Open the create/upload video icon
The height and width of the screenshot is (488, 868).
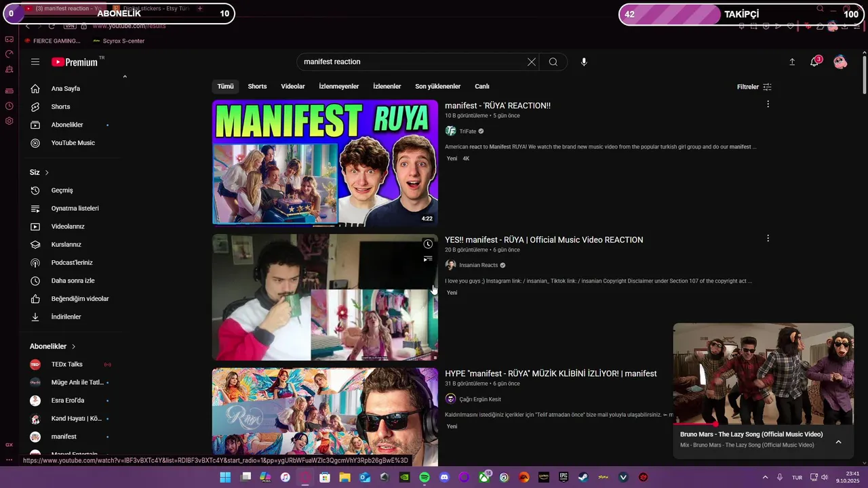[x=792, y=62]
